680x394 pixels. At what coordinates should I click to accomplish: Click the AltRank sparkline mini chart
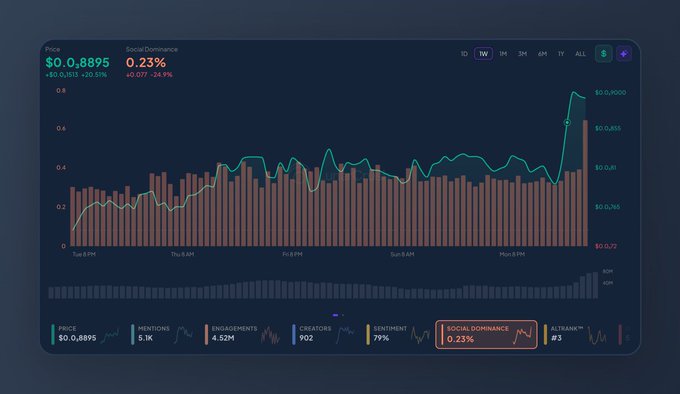597,335
